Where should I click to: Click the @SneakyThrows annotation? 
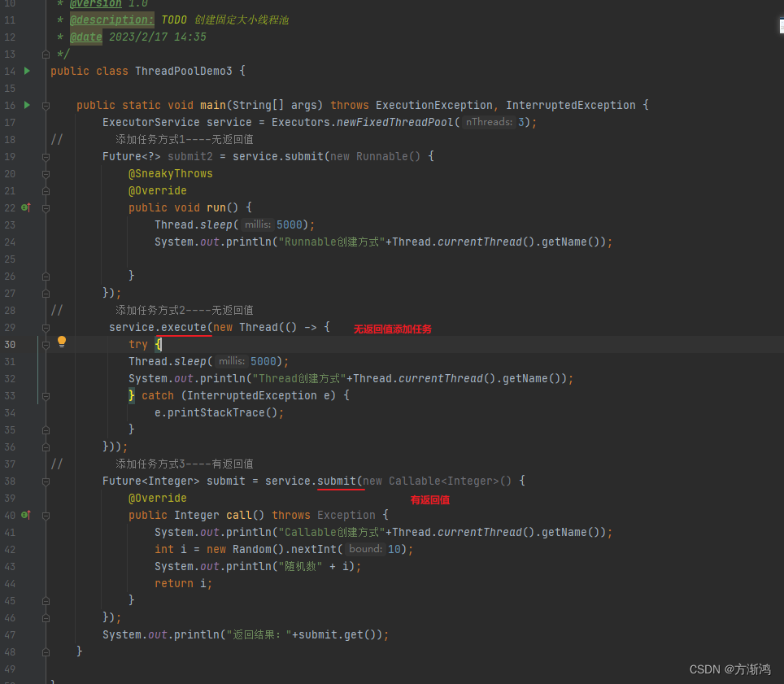tap(171, 173)
